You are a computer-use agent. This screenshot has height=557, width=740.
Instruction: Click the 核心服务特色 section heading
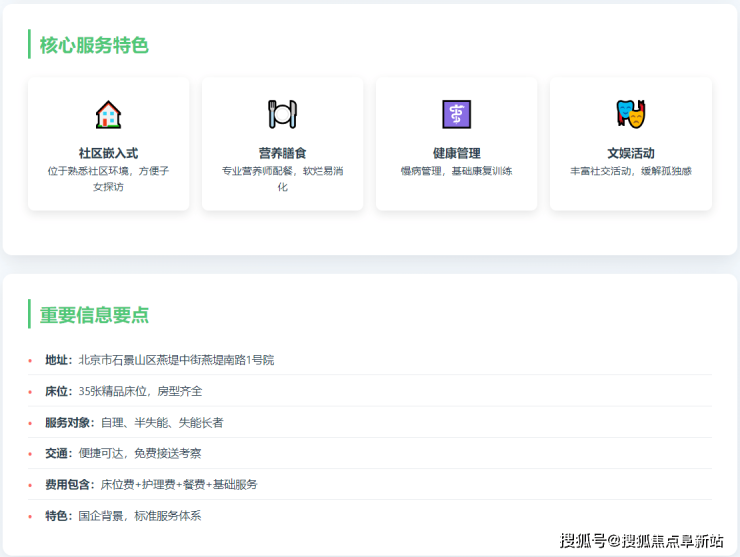coord(94,45)
